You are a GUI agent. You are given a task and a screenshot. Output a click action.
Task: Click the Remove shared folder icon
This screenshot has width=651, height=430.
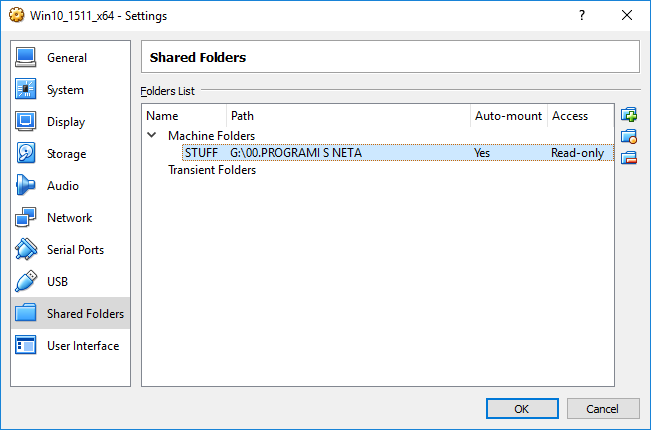click(x=629, y=158)
